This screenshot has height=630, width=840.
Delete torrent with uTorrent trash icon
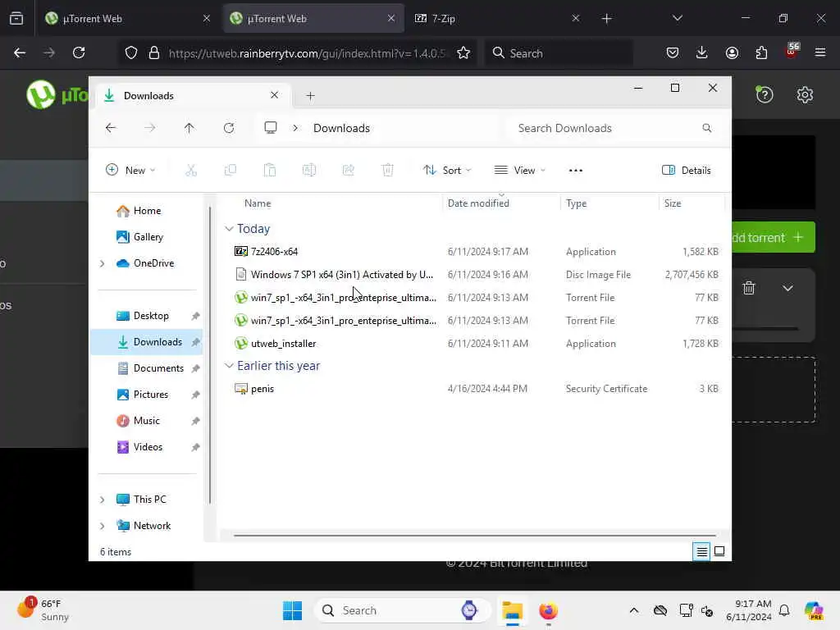tap(749, 288)
